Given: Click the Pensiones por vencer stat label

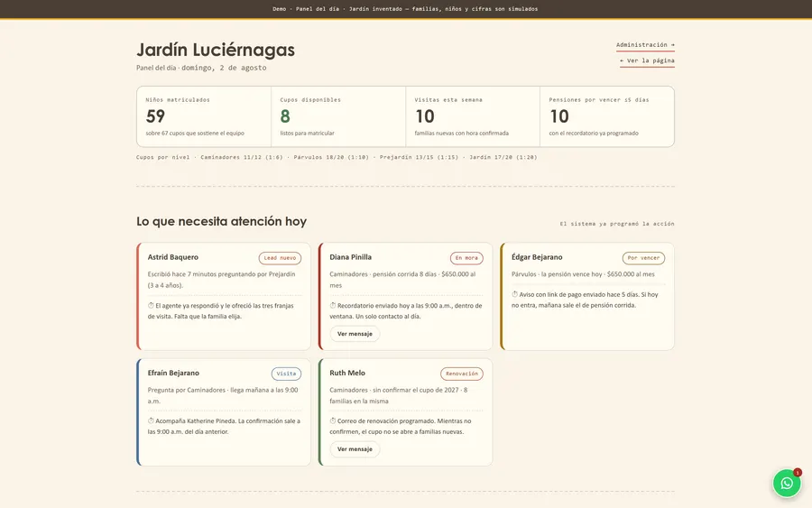Looking at the screenshot, I should (599, 100).
